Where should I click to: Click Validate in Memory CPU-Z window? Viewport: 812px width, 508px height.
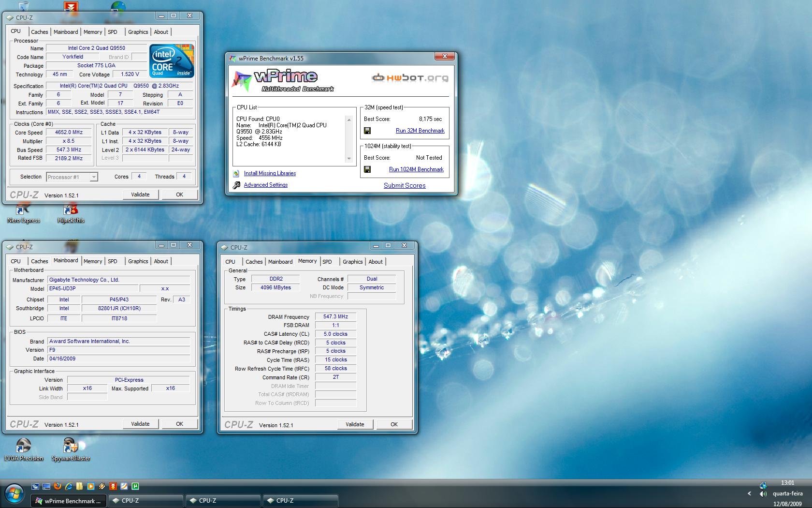point(355,424)
